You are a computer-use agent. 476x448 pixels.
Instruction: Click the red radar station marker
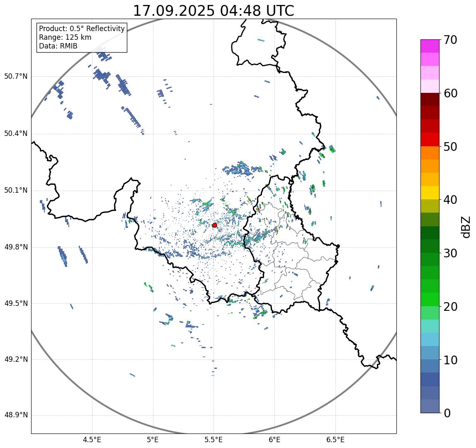click(x=215, y=225)
